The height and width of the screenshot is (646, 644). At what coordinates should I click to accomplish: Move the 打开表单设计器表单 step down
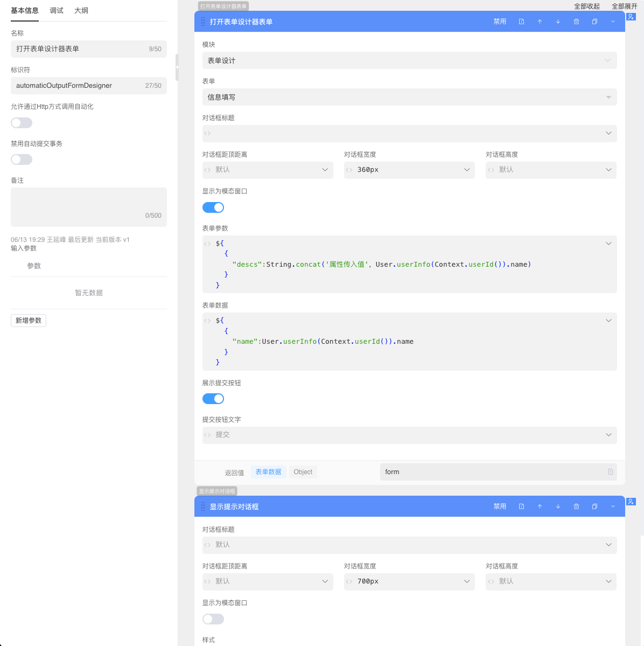(x=558, y=22)
